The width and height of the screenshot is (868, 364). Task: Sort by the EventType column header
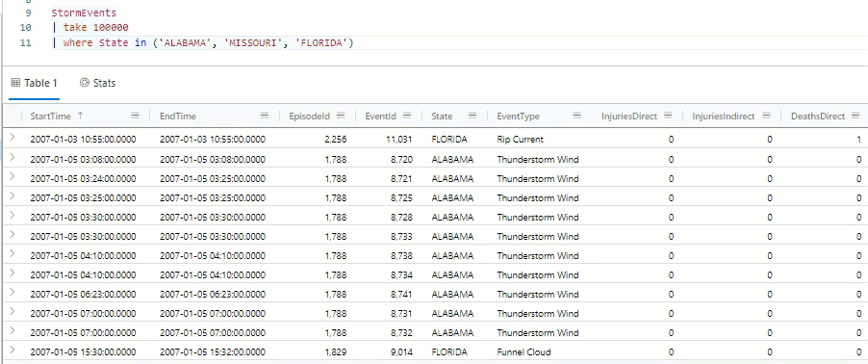point(518,117)
